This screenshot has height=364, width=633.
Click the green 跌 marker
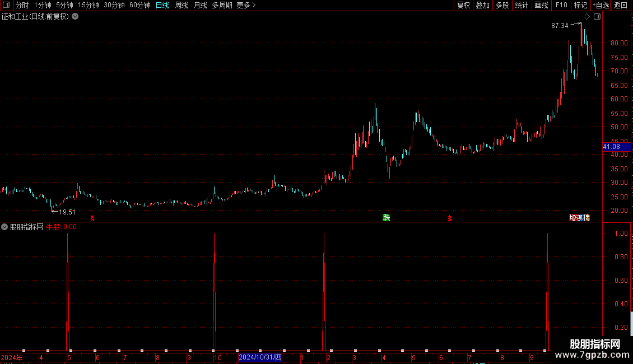coord(387,217)
